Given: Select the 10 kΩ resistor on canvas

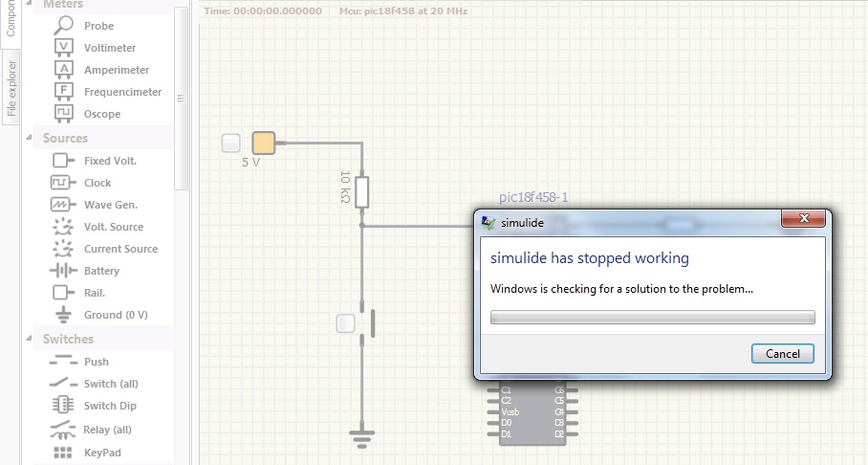Looking at the screenshot, I should click(x=361, y=191).
